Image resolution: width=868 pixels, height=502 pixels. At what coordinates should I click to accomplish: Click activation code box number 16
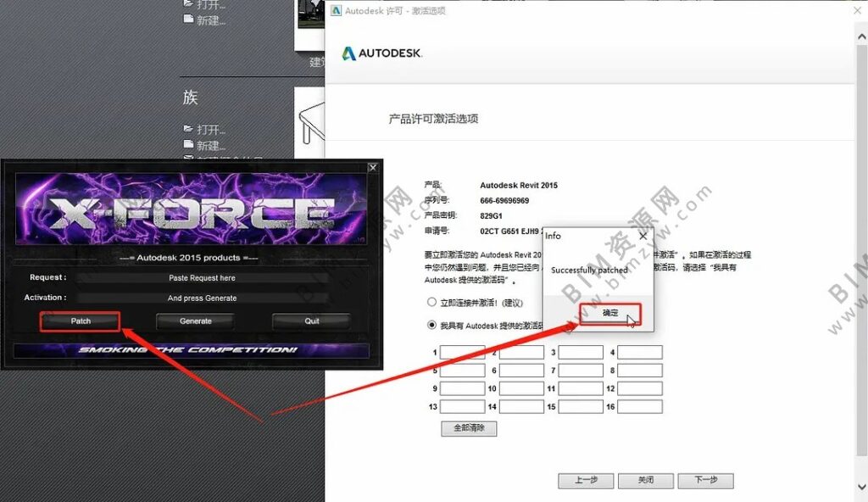pyautogui.click(x=640, y=407)
